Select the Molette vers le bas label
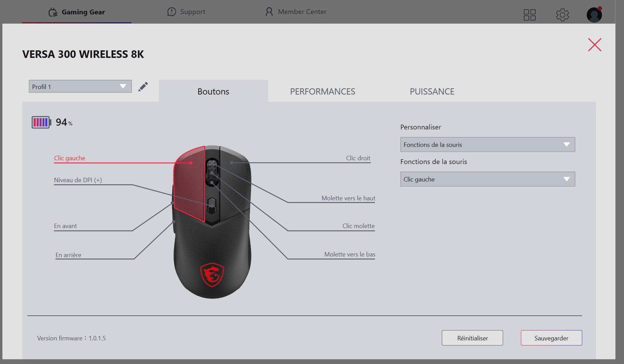624x364 pixels. tap(350, 254)
